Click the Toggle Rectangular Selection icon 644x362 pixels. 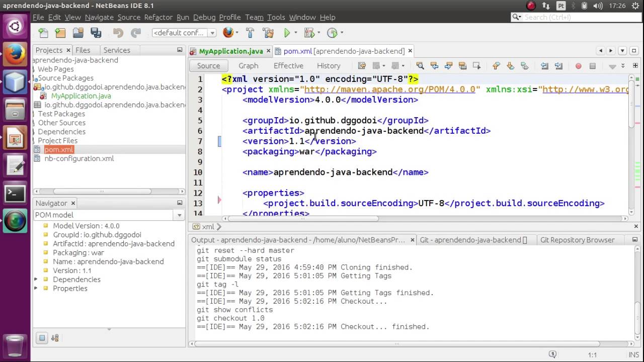476,66
